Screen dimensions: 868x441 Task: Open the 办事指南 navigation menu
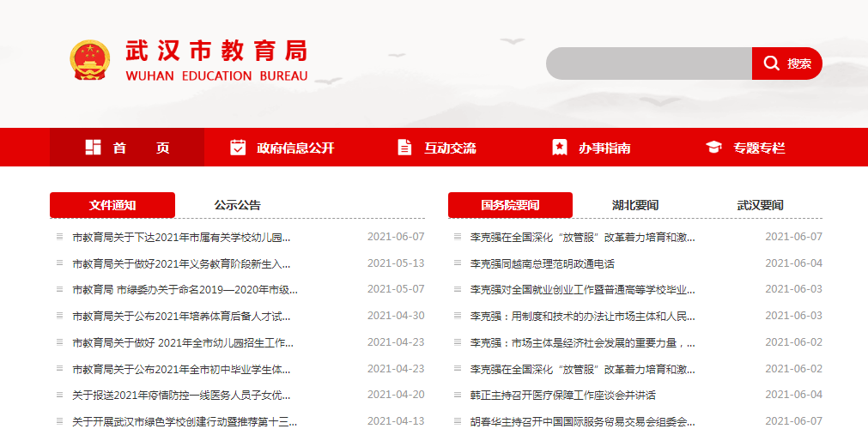604,148
